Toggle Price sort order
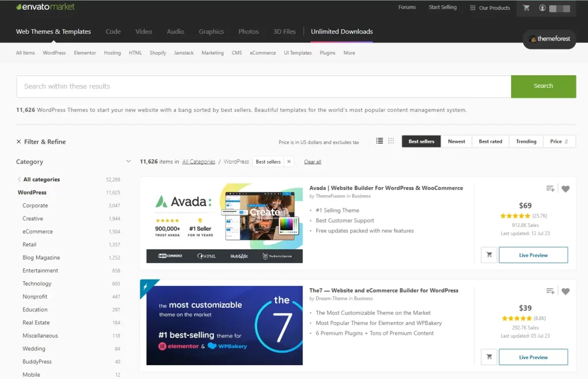Image resolution: width=588 pixels, height=379 pixels. [x=559, y=141]
